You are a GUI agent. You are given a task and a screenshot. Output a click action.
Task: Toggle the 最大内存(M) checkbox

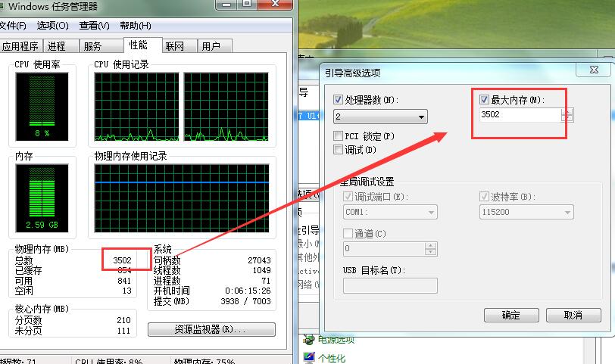click(484, 100)
